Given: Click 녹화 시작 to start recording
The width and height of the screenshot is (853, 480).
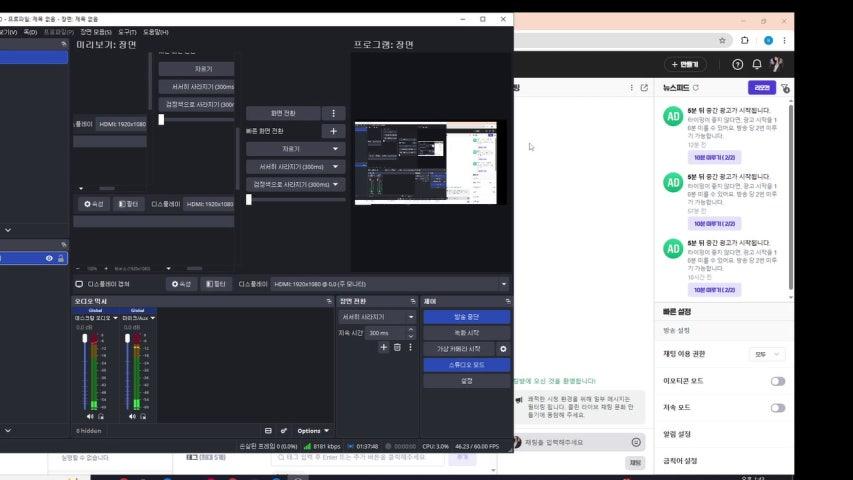Looking at the screenshot, I should (467, 333).
